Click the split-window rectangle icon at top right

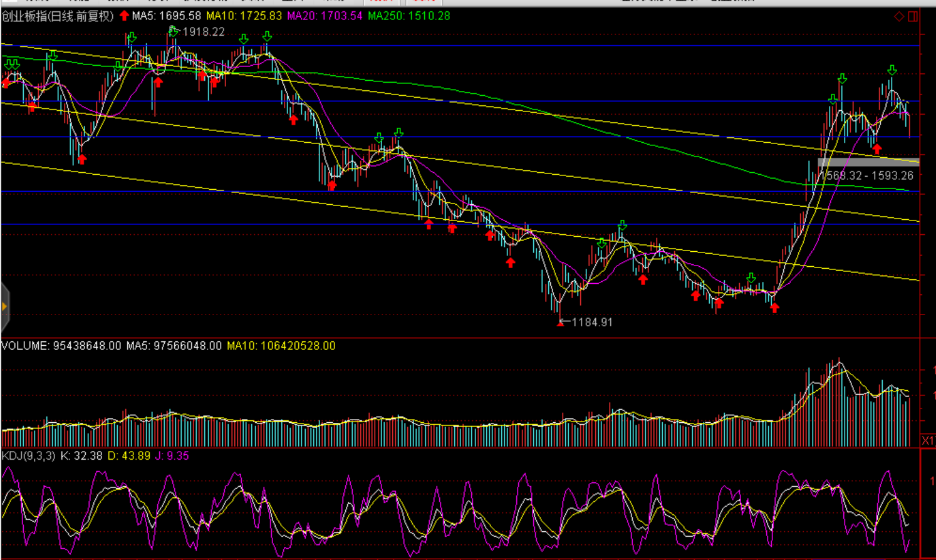(x=913, y=16)
